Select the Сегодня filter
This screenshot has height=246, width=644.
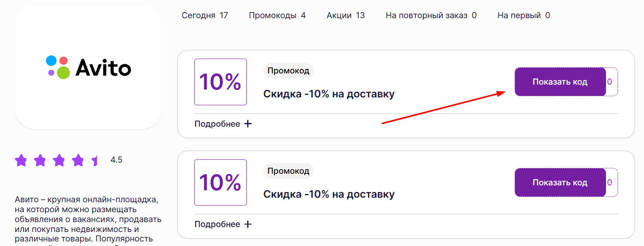click(x=205, y=15)
